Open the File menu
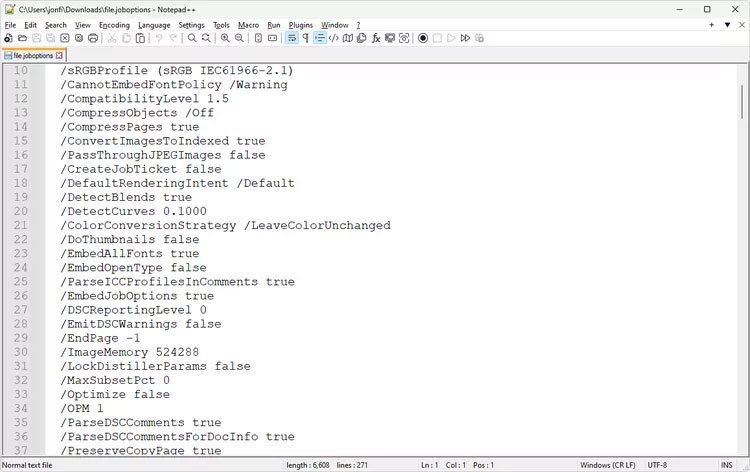This screenshot has width=750, height=472. click(10, 25)
